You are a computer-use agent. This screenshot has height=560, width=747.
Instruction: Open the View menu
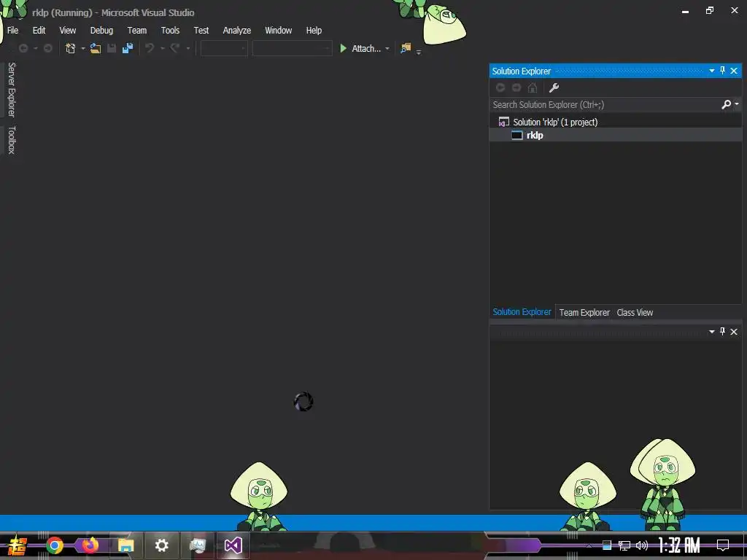pyautogui.click(x=68, y=31)
